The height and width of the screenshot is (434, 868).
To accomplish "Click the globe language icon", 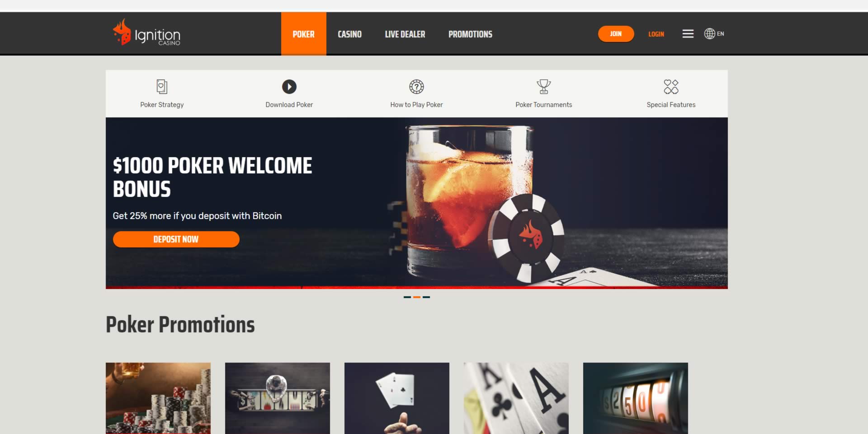I will tap(710, 34).
